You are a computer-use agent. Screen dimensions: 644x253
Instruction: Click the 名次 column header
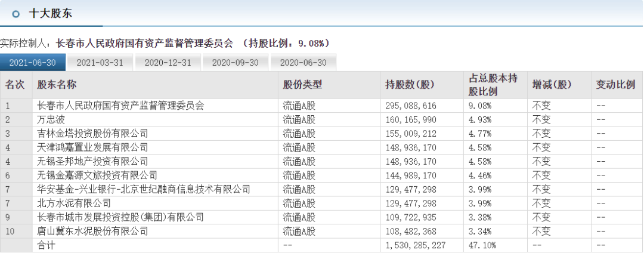(15, 85)
